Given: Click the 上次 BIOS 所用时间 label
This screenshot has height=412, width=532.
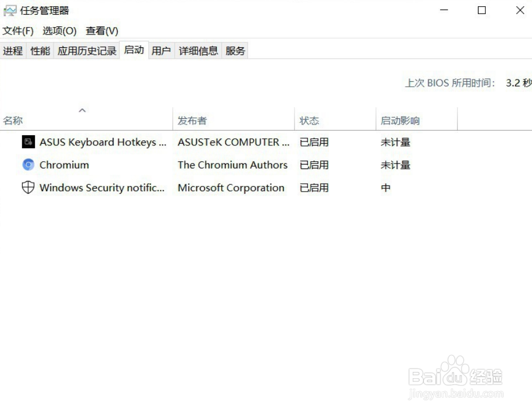Looking at the screenshot, I should point(450,83).
